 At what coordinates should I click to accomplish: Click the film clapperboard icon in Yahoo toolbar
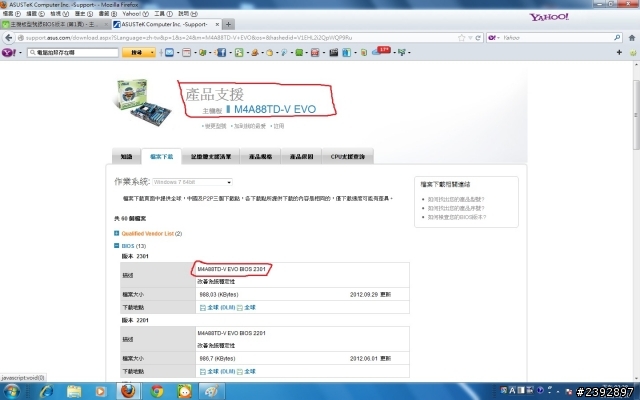pos(333,52)
